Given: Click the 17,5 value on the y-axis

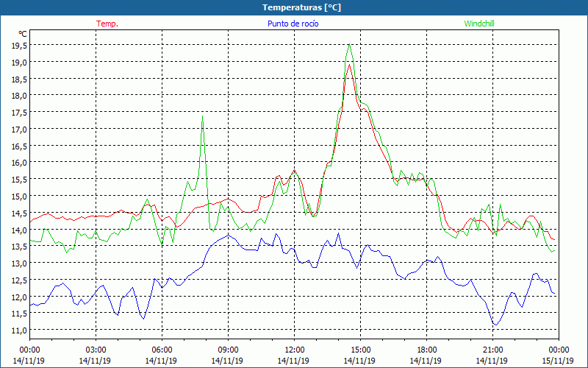Looking at the screenshot, I should (20, 113).
